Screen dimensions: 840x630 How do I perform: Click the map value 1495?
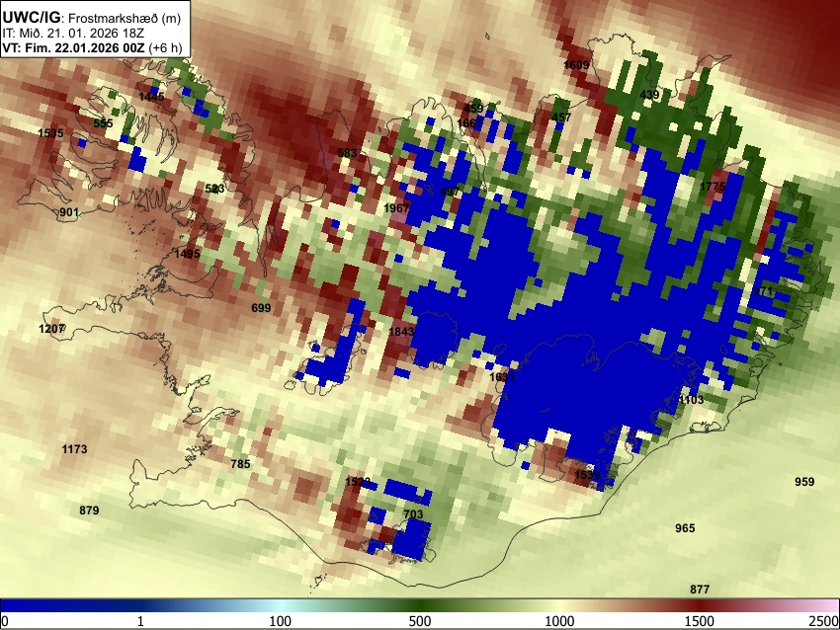pos(187,254)
